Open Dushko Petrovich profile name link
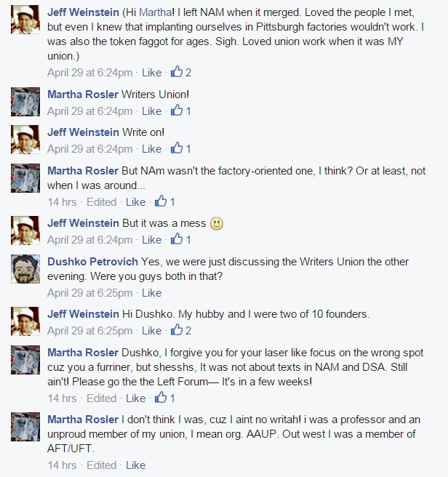Image resolution: width=448 pixels, height=477 pixels. 91,262
